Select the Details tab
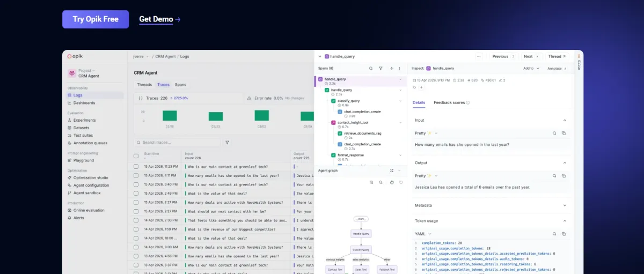Screen dimensions: 644x274 tap(419, 102)
